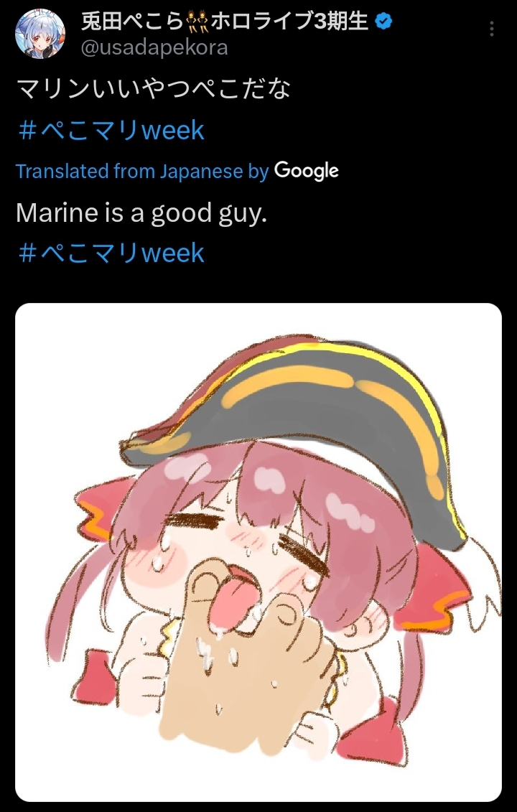The image size is (517, 812).
Task: Open the @usadapekora handle link
Action: pos(154,48)
